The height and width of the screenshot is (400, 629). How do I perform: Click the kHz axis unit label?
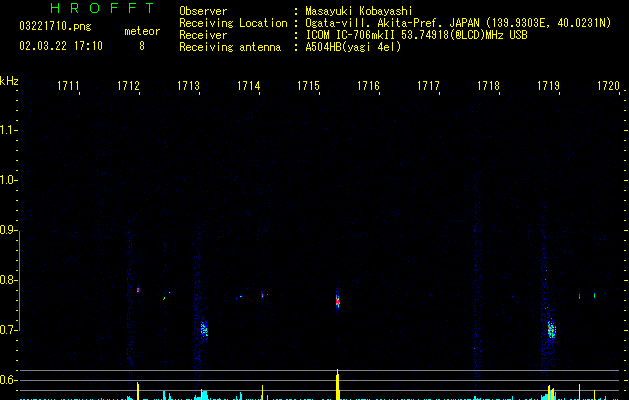pos(9,81)
